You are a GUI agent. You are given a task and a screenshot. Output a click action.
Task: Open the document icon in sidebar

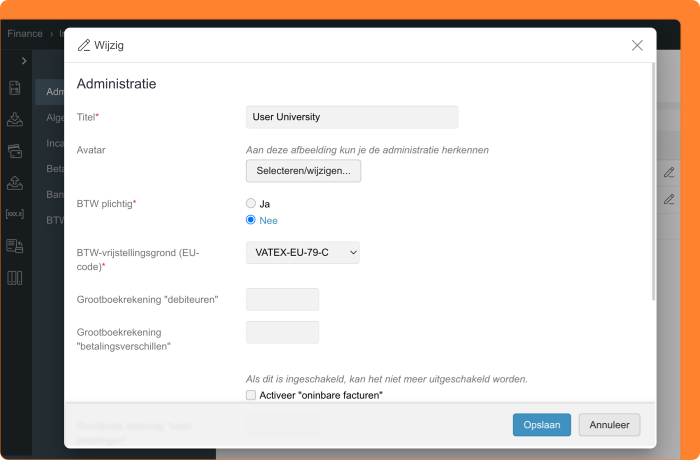[15, 88]
